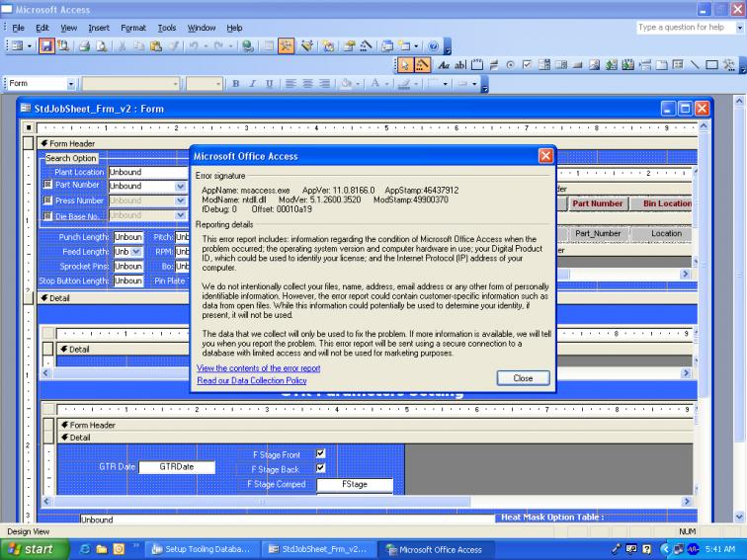Toggle the F Stage Back checkbox
The width and height of the screenshot is (747, 560).
coord(320,468)
